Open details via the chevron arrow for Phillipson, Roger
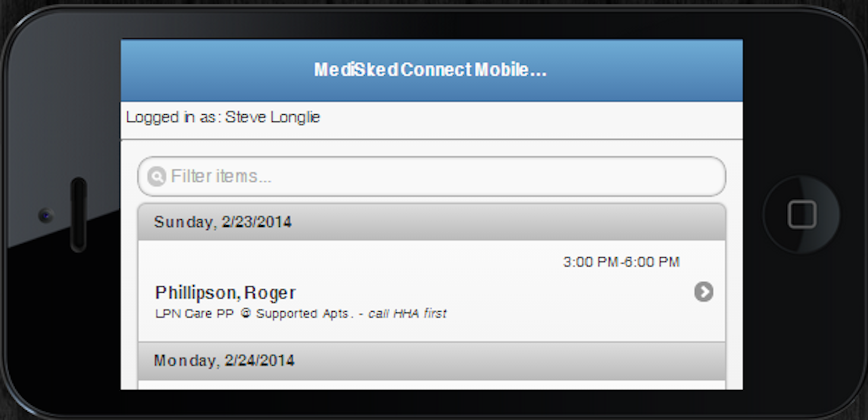The image size is (868, 420). [x=705, y=293]
